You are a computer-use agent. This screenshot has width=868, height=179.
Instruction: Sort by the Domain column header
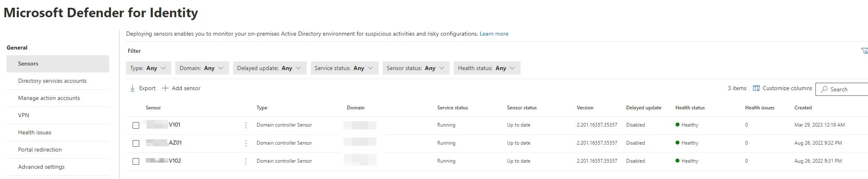pyautogui.click(x=356, y=108)
